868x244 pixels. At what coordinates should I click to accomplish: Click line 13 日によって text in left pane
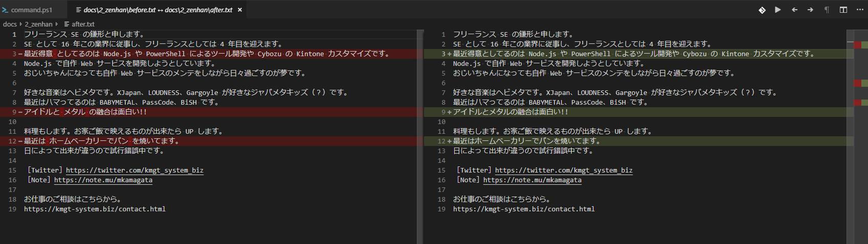click(x=94, y=151)
